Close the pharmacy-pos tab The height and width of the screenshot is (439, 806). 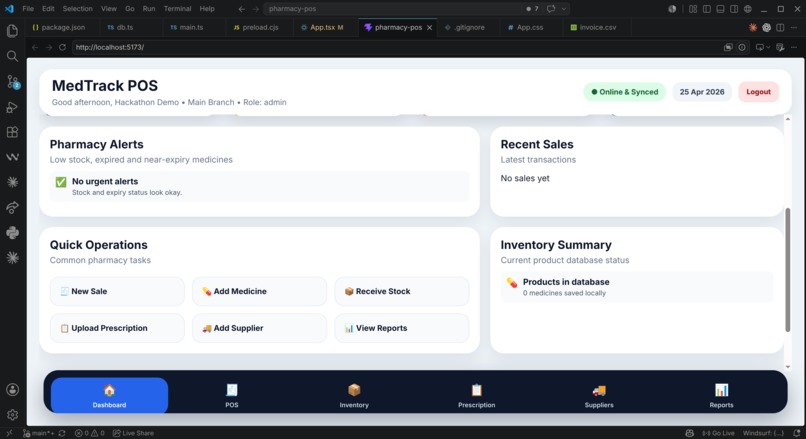429,27
